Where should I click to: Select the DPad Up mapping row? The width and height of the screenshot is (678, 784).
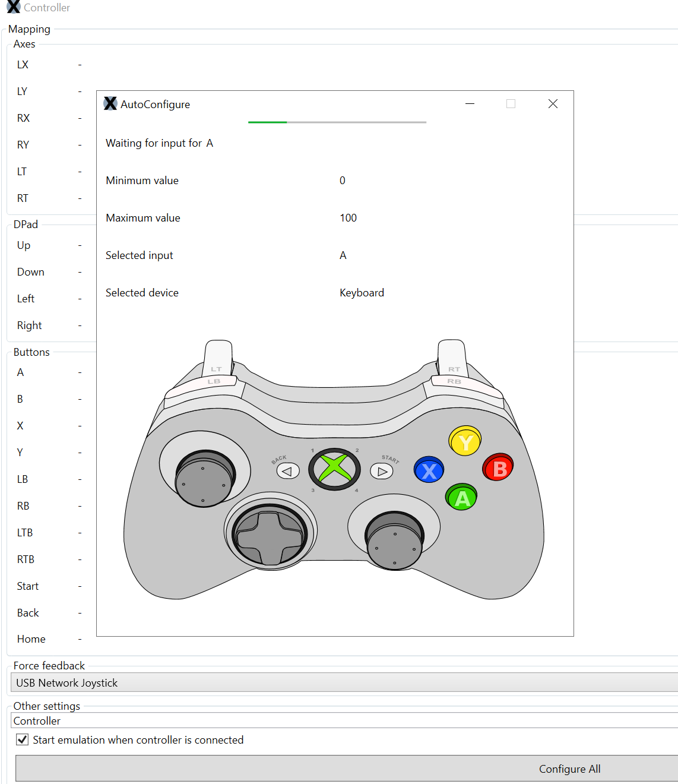(50, 245)
